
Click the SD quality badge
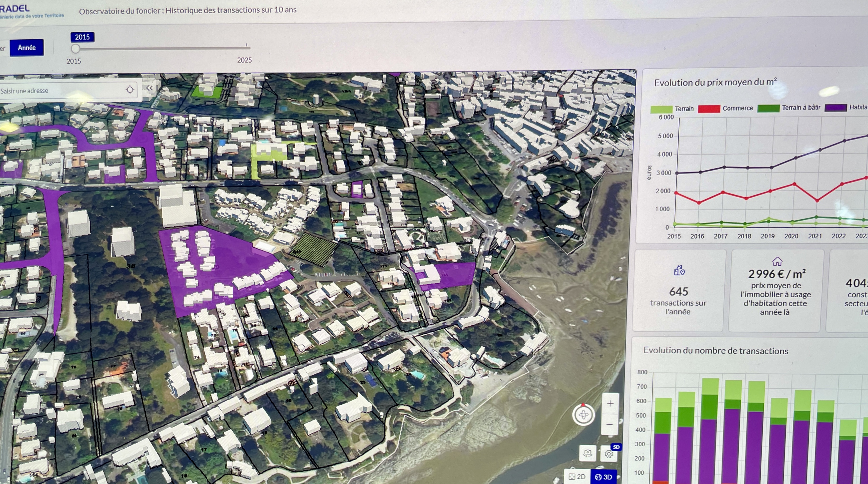tap(616, 447)
